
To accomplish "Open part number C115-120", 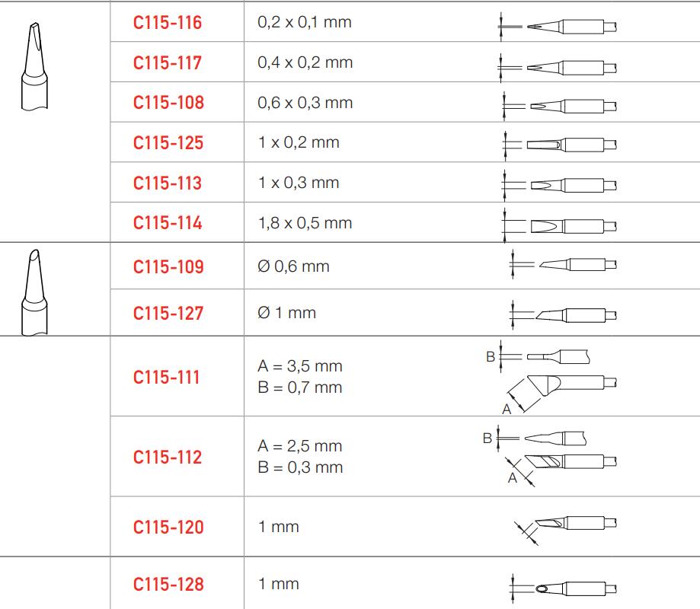I will click(x=168, y=527).
